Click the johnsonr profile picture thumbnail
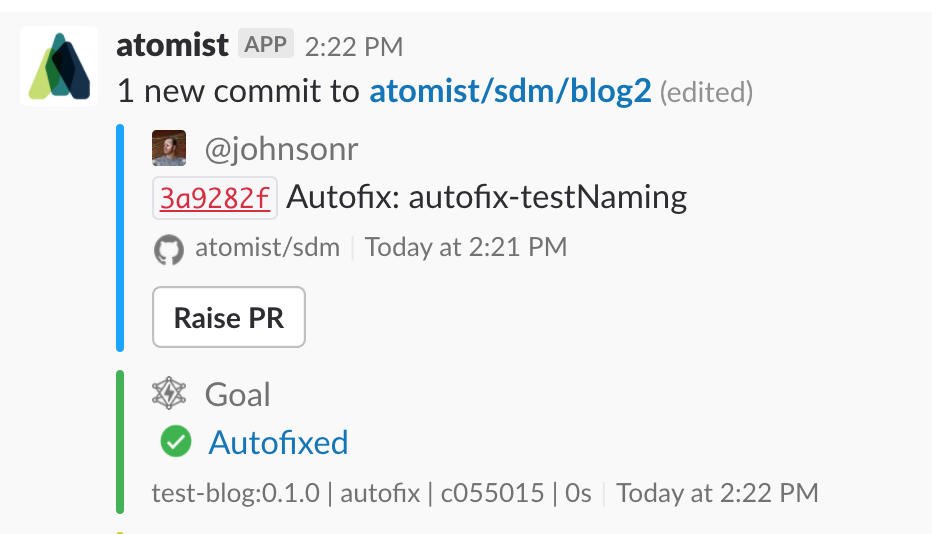This screenshot has width=932, height=534. [x=169, y=148]
